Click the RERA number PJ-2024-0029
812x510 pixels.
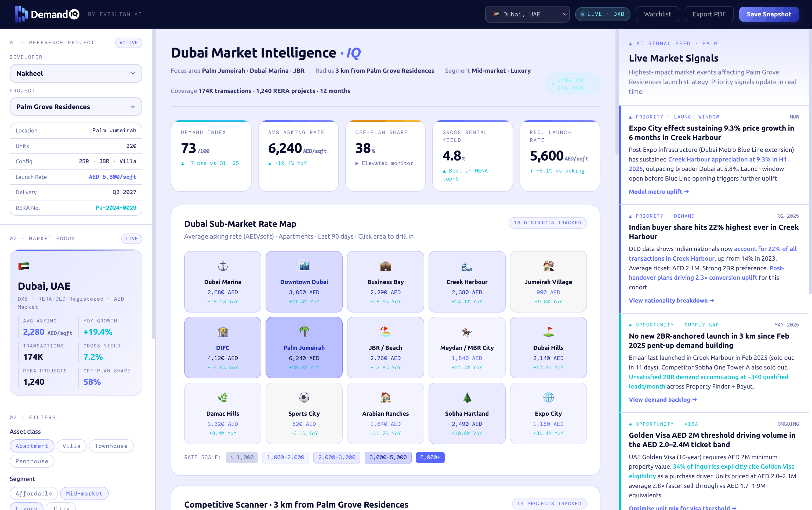coord(116,208)
